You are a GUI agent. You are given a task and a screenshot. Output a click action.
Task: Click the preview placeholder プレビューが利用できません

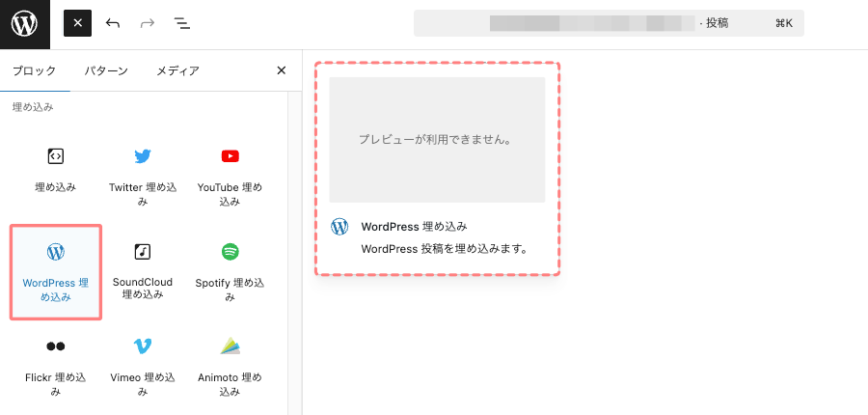coord(437,140)
